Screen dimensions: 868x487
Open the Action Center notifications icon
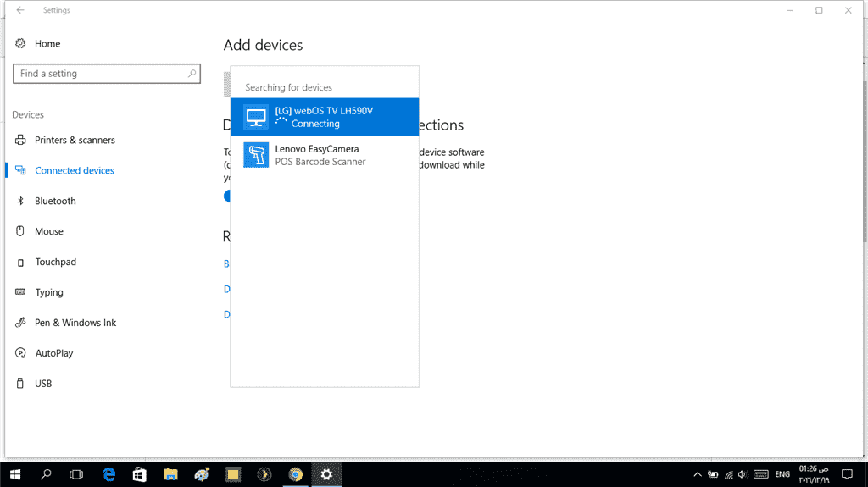tap(847, 474)
